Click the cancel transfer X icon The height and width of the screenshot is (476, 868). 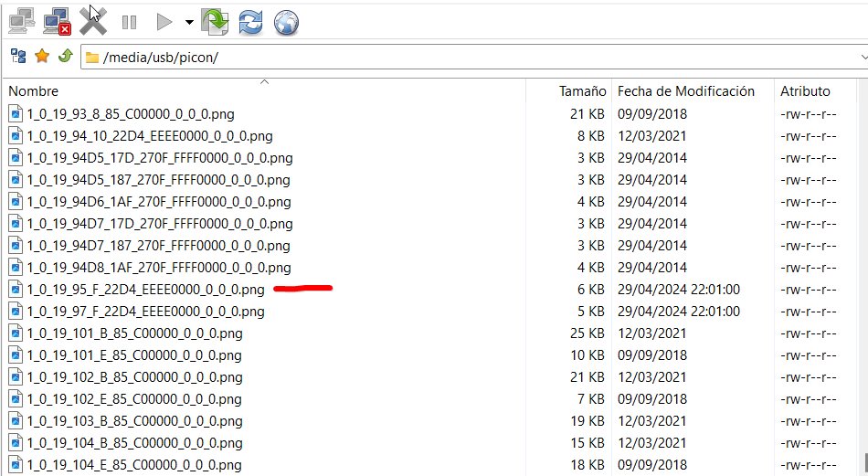tap(92, 20)
